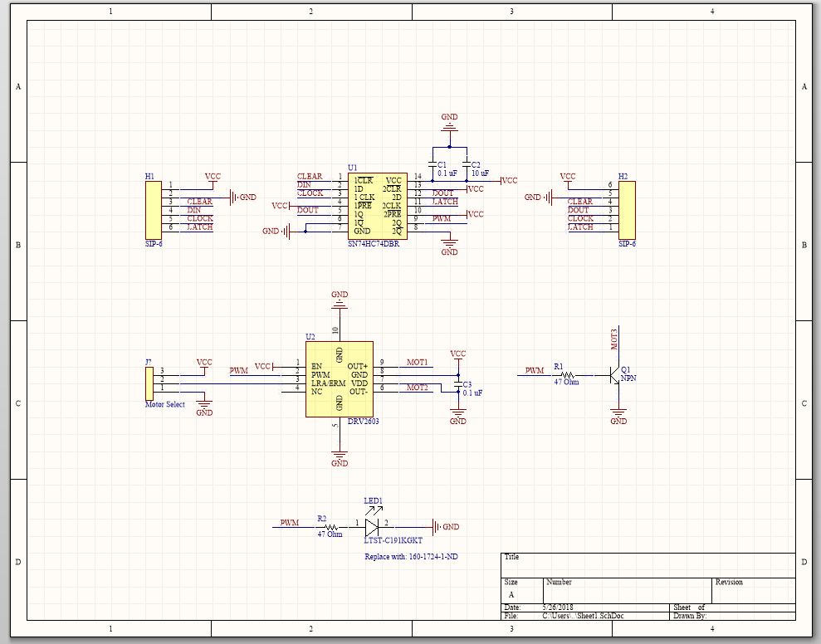The width and height of the screenshot is (821, 644).
Task: Click the MOT2 net label
Action: pyautogui.click(x=418, y=388)
